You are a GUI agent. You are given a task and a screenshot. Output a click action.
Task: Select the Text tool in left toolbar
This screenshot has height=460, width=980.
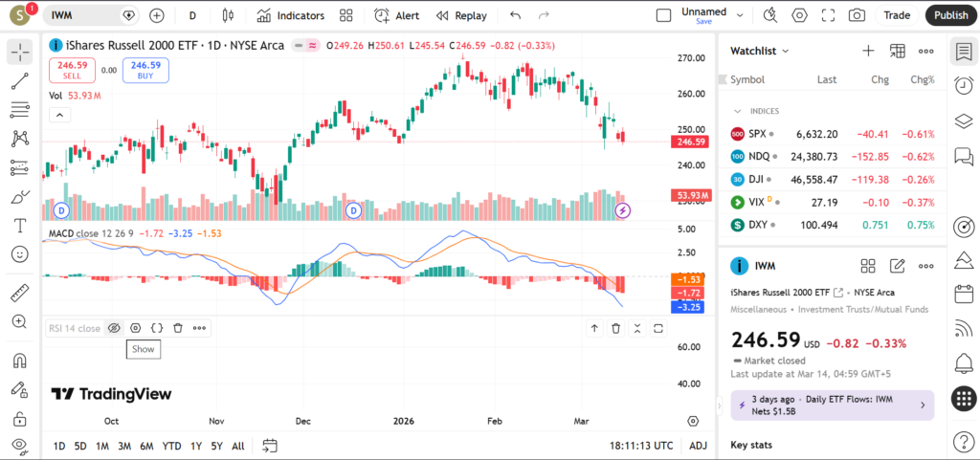(x=19, y=226)
